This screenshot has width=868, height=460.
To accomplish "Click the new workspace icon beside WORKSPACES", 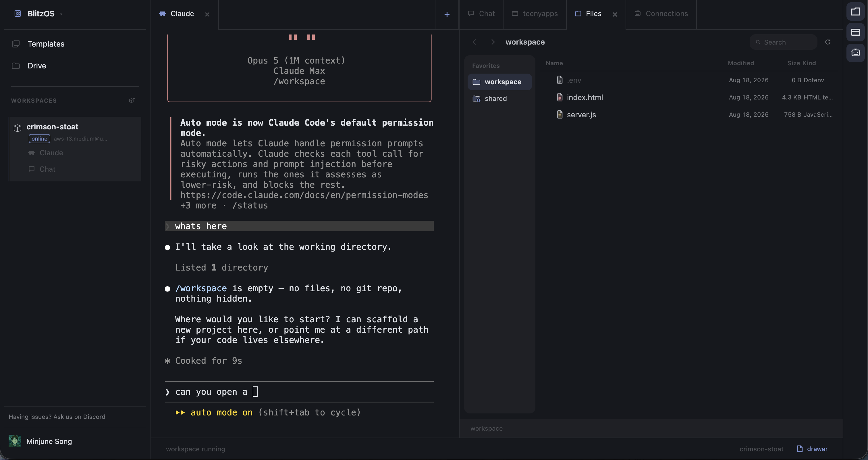I will coord(132,101).
